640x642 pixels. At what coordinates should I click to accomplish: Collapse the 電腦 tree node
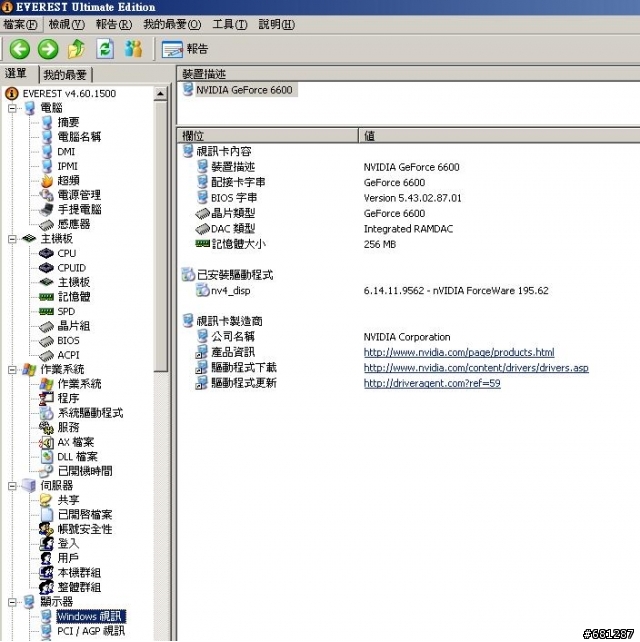coord(12,108)
